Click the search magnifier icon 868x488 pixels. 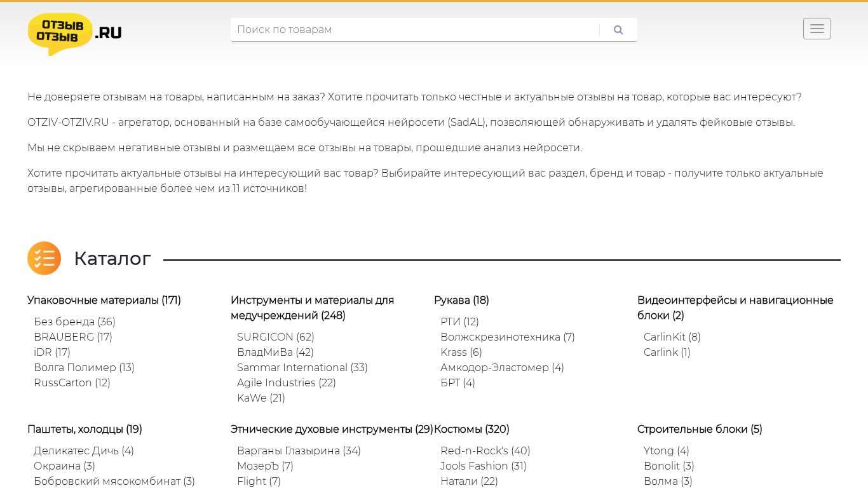618,30
